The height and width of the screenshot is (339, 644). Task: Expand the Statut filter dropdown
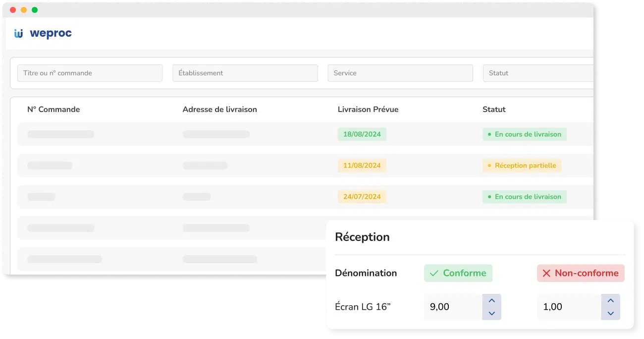[537, 73]
